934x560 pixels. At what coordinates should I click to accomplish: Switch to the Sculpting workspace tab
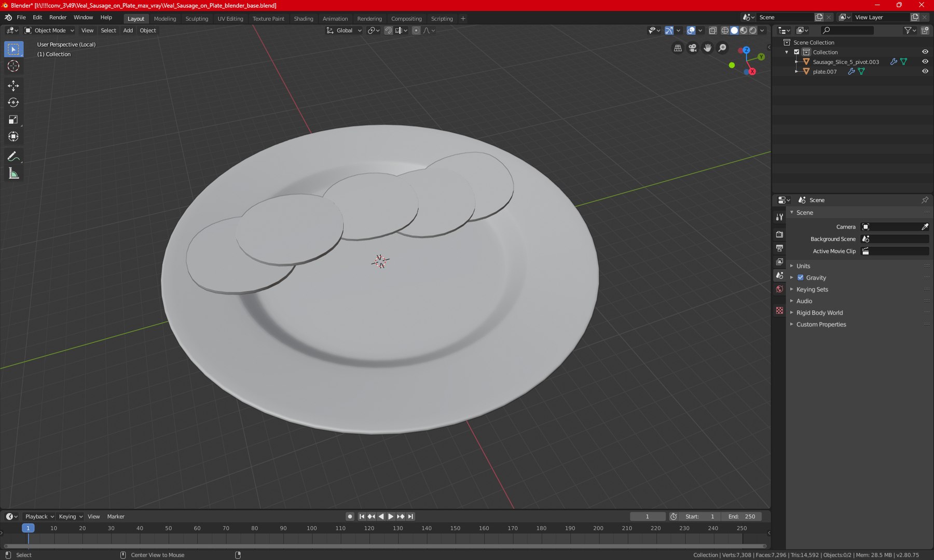pyautogui.click(x=197, y=19)
